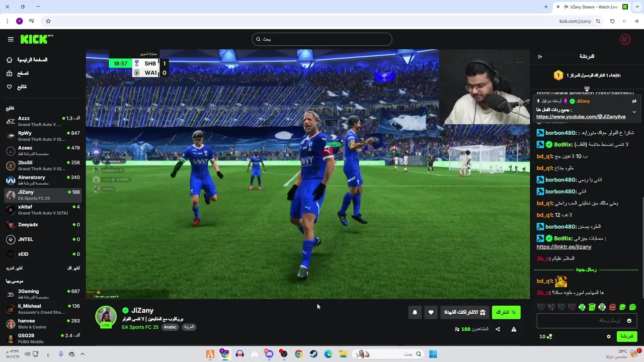Open xAttaf channel in sidebar

(43, 210)
